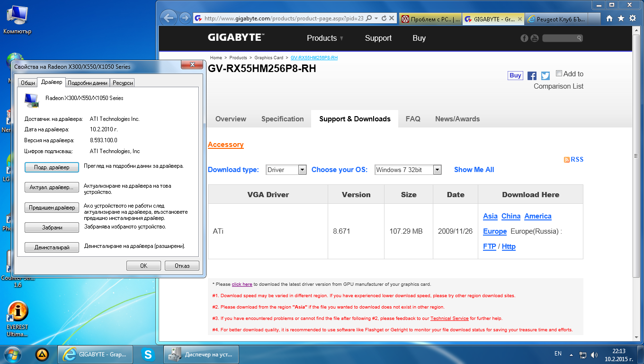Image resolution: width=644 pixels, height=364 pixels.
Task: Open News/Awards tab
Action: [x=457, y=119]
